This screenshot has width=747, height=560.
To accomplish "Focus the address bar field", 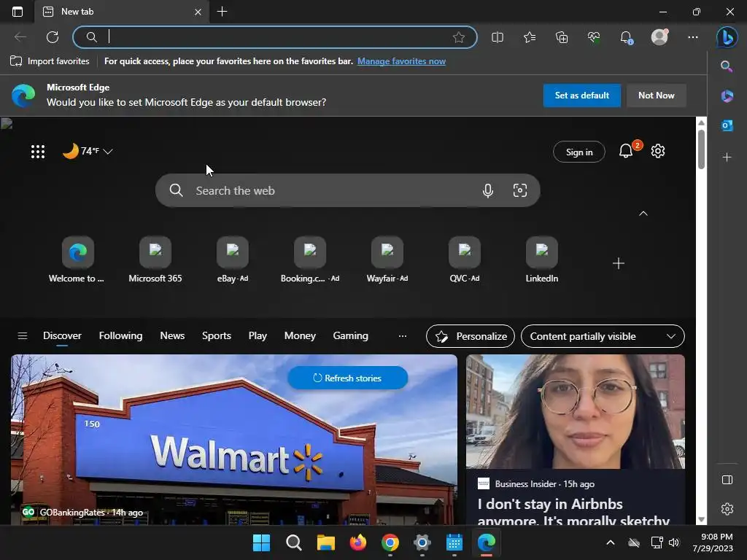I will (275, 37).
